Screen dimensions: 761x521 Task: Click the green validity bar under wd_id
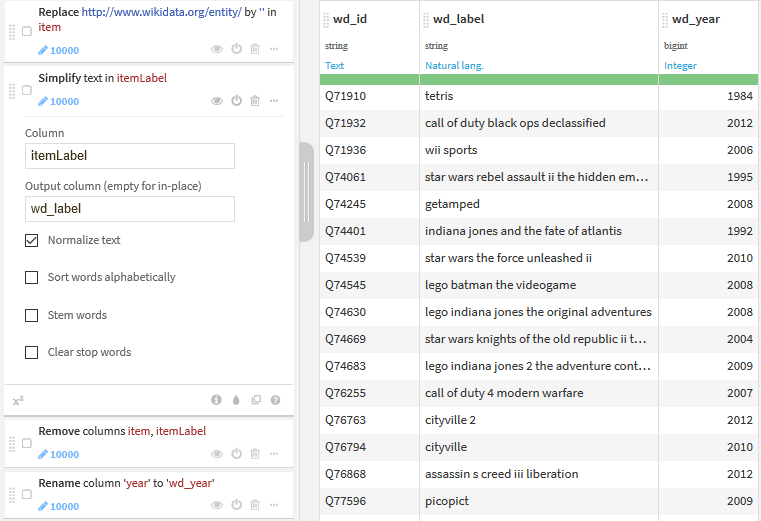coord(369,80)
